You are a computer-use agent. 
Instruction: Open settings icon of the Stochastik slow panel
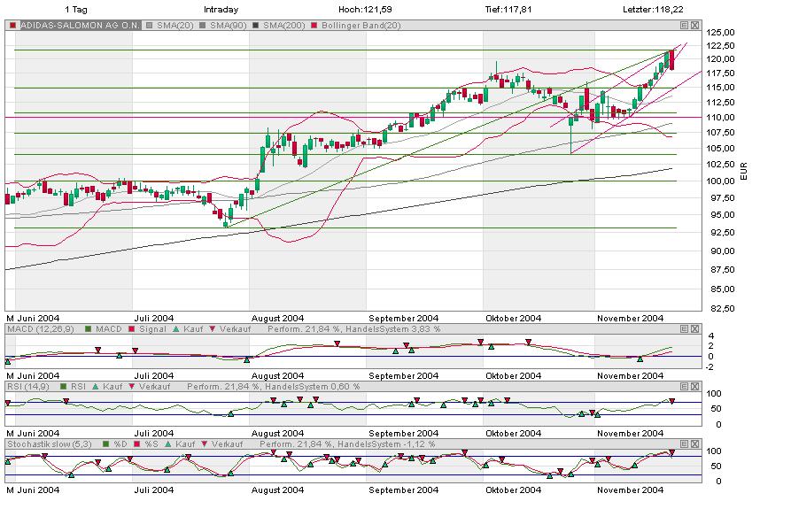[x=684, y=443]
